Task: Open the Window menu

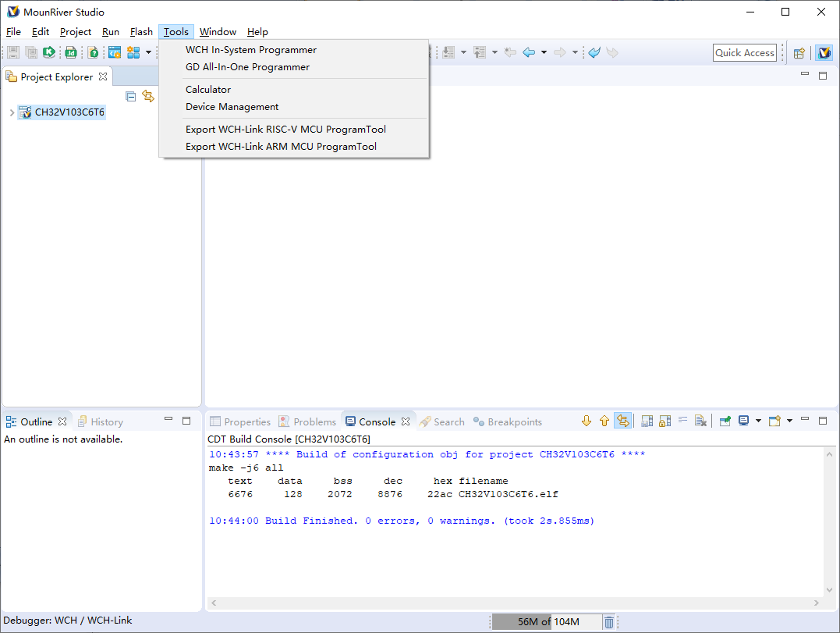Action: (x=218, y=32)
